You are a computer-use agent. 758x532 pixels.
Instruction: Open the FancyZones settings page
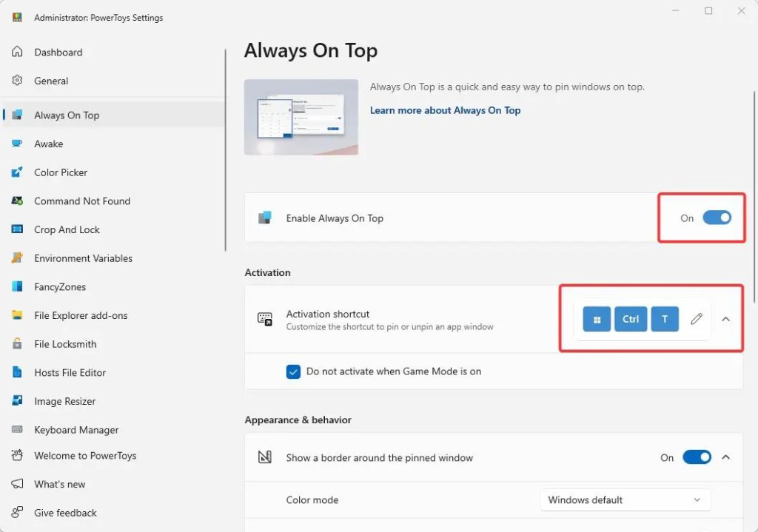pos(113,286)
